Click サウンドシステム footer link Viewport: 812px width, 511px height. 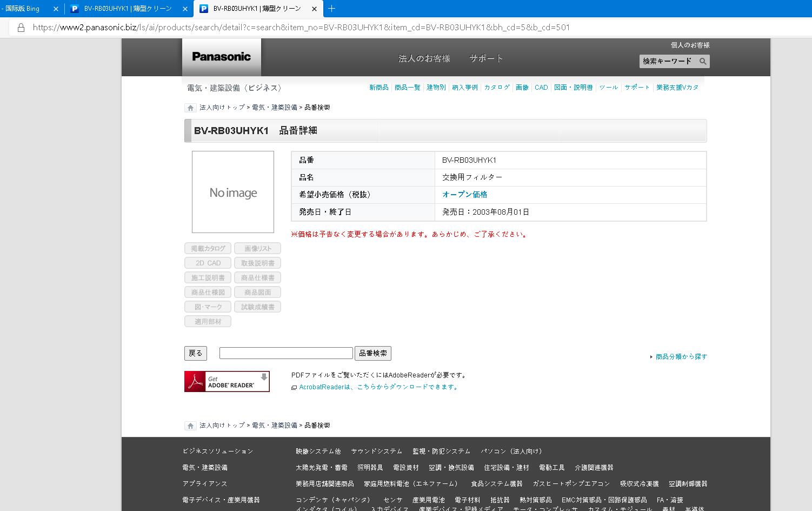[x=377, y=452]
